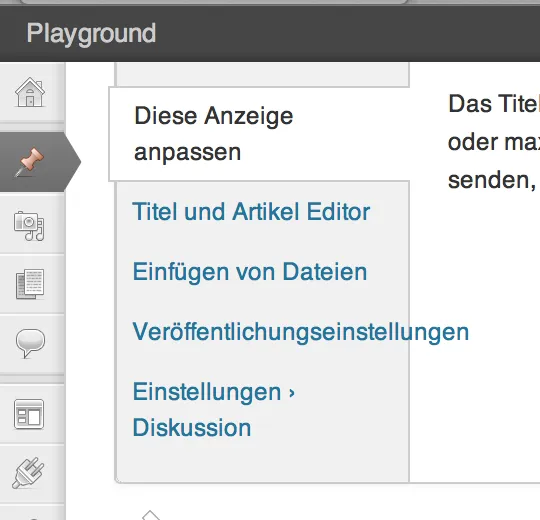The width and height of the screenshot is (540, 520).
Task: Click the Playground site title
Action: point(91,34)
